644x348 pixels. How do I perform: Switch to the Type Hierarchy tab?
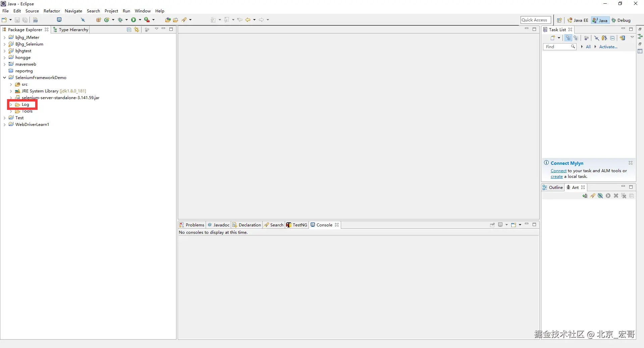(x=71, y=29)
